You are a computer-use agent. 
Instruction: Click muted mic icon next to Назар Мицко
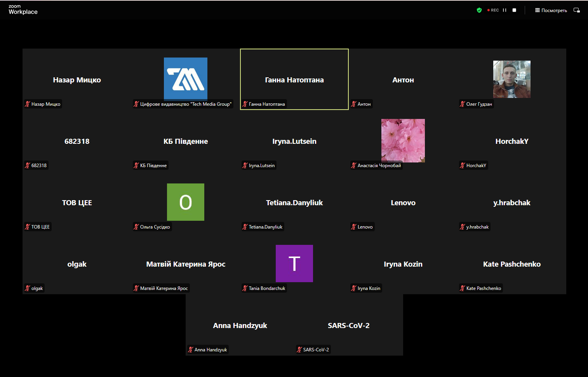click(x=28, y=104)
